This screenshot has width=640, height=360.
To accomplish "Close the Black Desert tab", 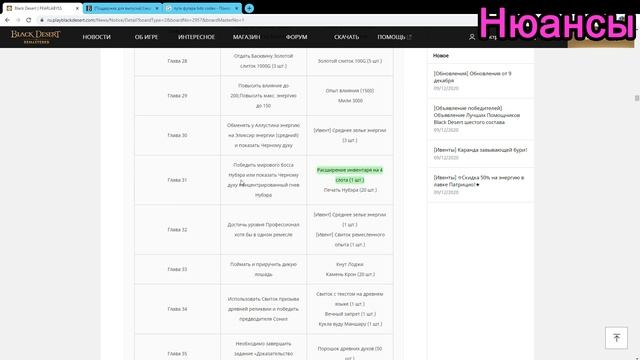I will coord(77,8).
